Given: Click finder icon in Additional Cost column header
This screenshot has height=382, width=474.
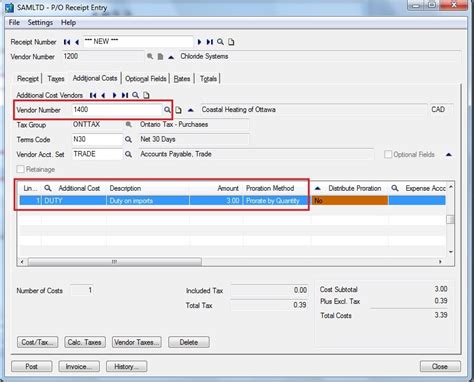Looking at the screenshot, I should pos(48,188).
